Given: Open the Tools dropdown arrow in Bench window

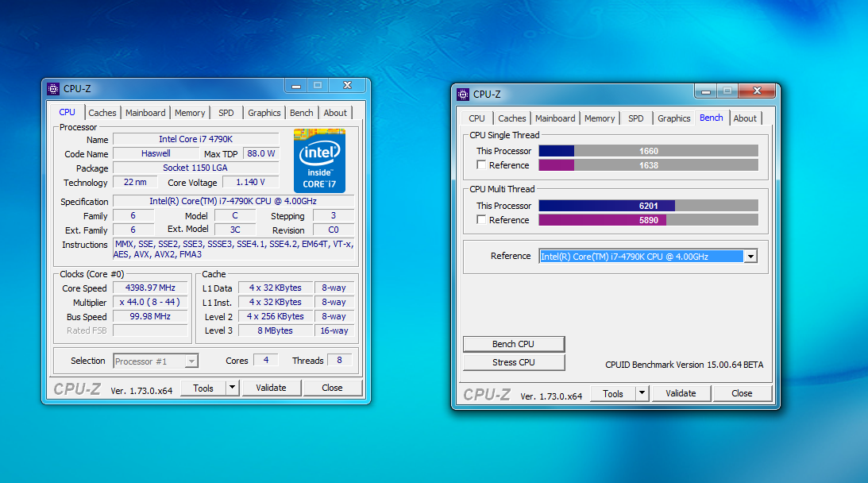Looking at the screenshot, I should [642, 393].
